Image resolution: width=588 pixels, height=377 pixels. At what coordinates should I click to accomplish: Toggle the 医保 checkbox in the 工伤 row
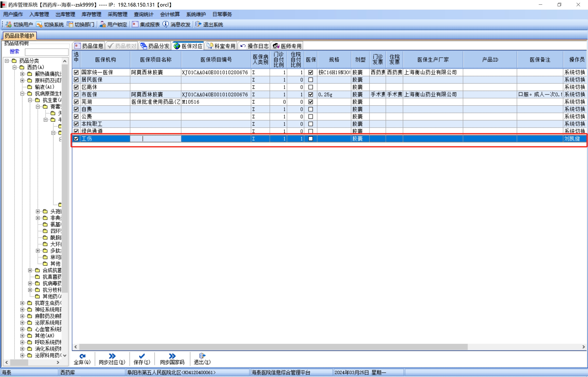(x=310, y=139)
